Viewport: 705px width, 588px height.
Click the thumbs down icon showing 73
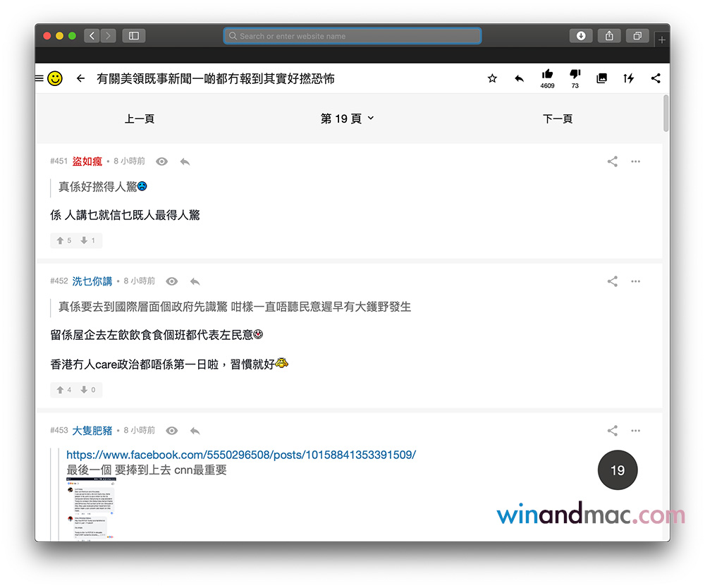(575, 75)
